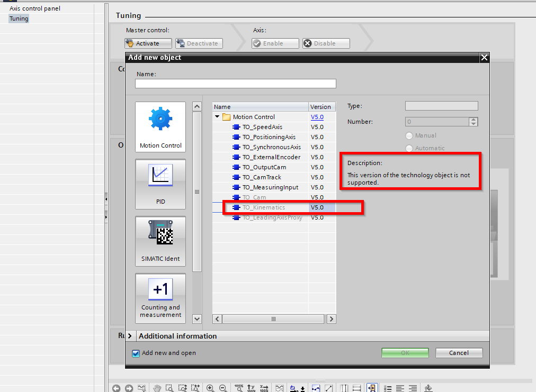Select the vertical zoom selection tool
Viewport: 536px width, 392px height.
click(183, 388)
